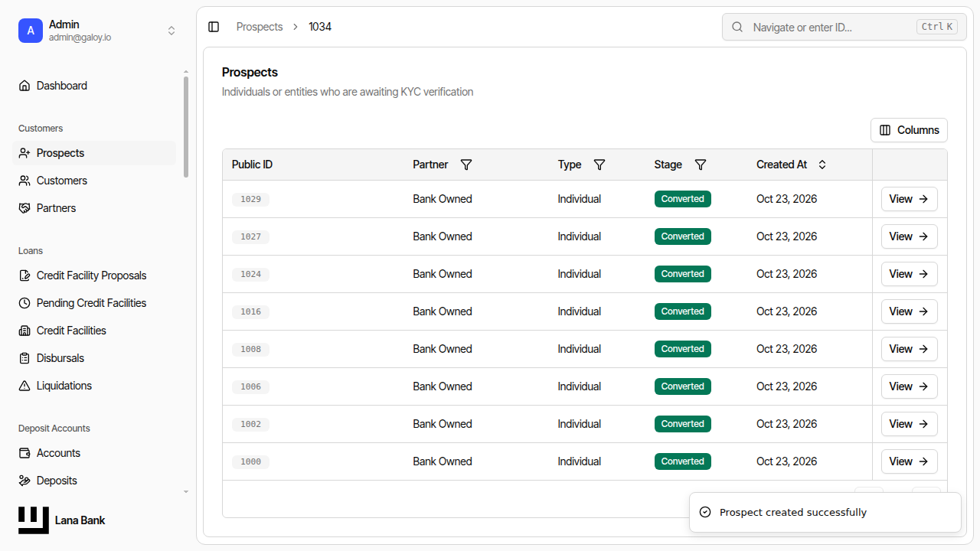This screenshot has height=551, width=980.
Task: View prospect 1027
Action: click(909, 236)
